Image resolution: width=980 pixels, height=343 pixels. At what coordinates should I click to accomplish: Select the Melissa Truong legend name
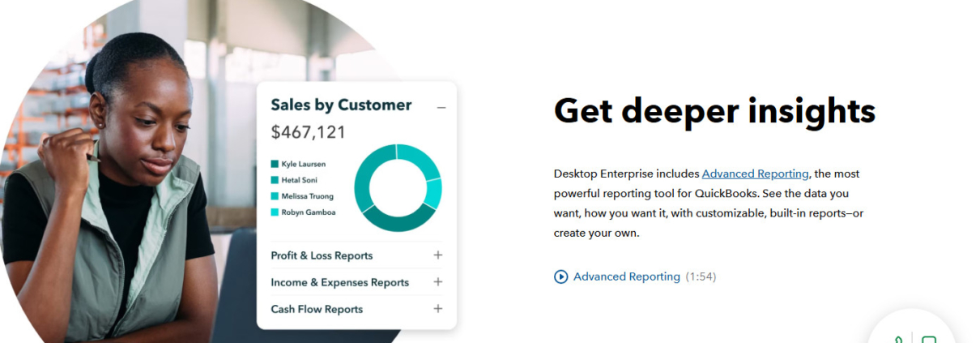pyautogui.click(x=307, y=196)
